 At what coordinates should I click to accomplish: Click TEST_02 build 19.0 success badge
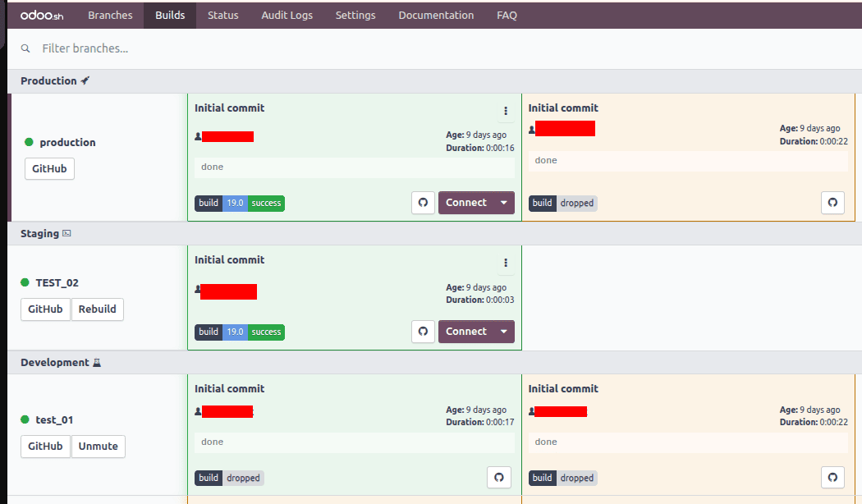pos(240,332)
